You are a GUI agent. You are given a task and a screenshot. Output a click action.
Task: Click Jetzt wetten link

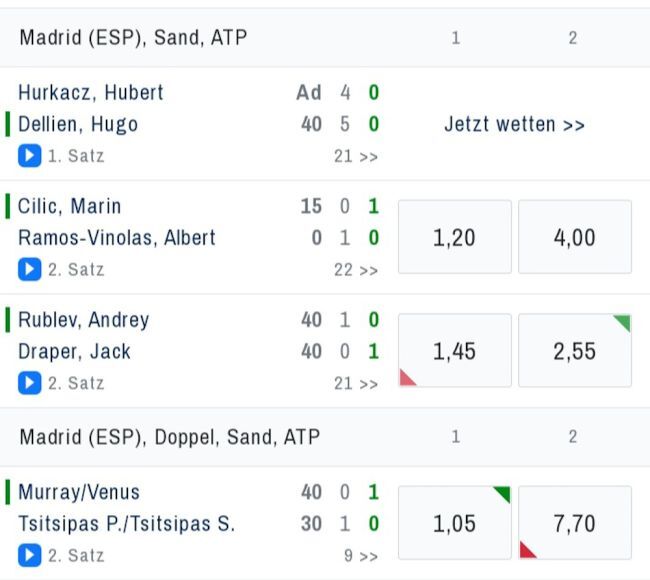coord(514,125)
